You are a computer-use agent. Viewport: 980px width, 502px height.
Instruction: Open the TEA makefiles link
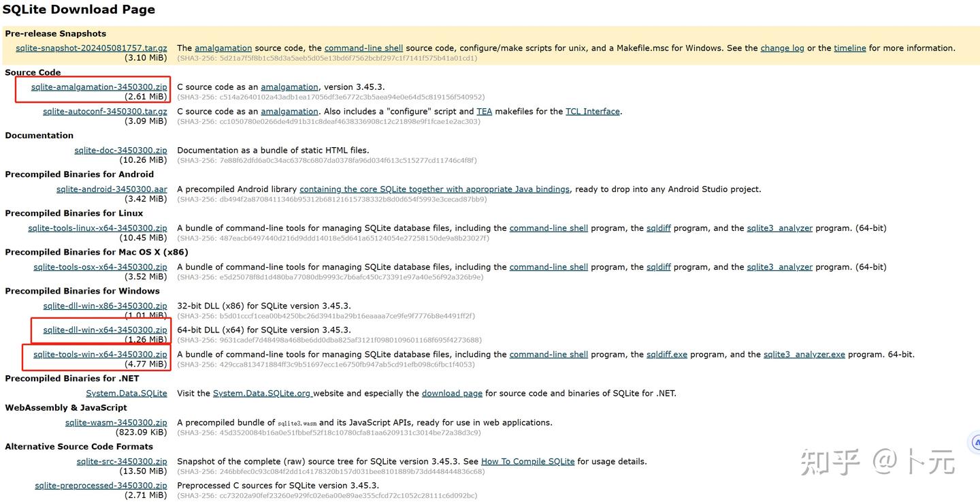pyautogui.click(x=484, y=111)
